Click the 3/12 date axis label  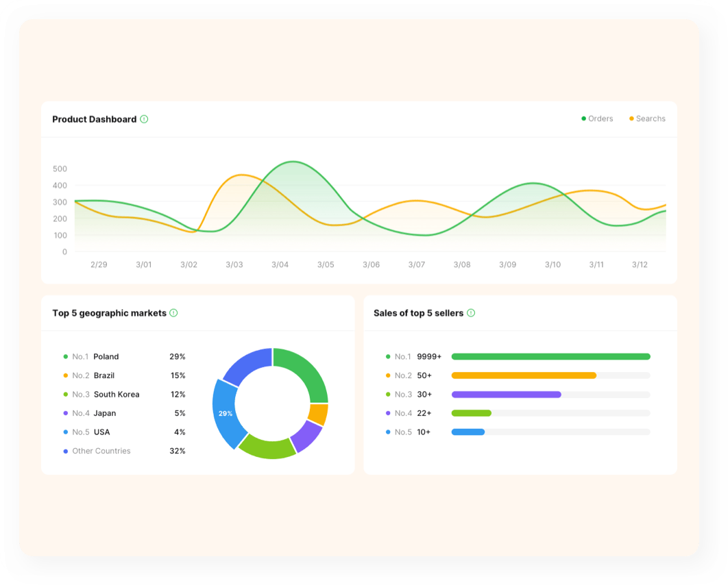640,264
